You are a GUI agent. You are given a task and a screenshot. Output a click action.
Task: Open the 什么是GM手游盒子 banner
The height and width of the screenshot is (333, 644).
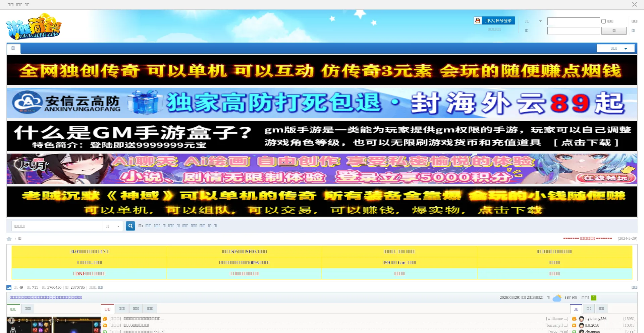pyautogui.click(x=322, y=136)
